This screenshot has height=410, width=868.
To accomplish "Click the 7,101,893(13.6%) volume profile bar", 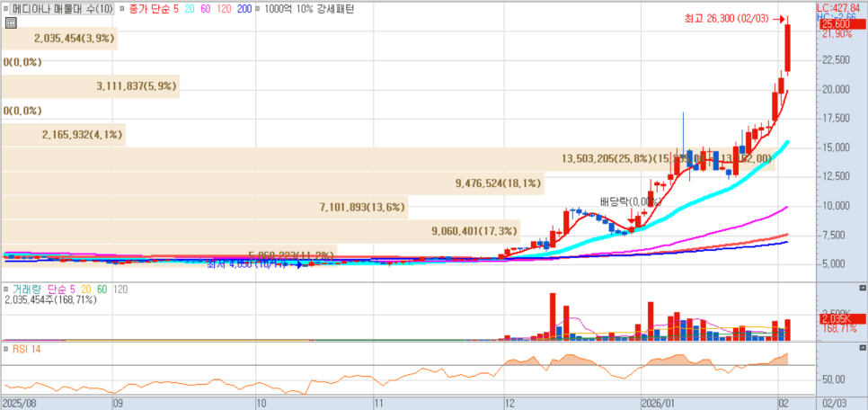I will coord(204,208).
